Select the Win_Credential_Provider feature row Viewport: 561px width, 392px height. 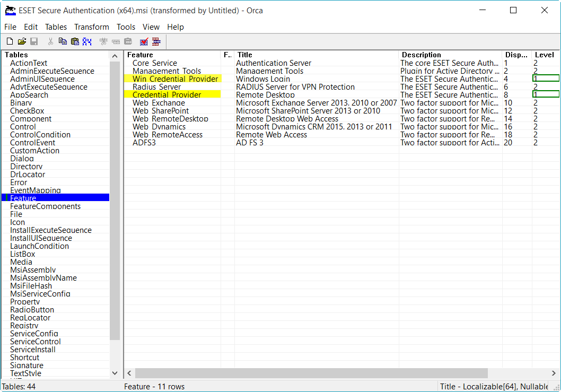[175, 79]
